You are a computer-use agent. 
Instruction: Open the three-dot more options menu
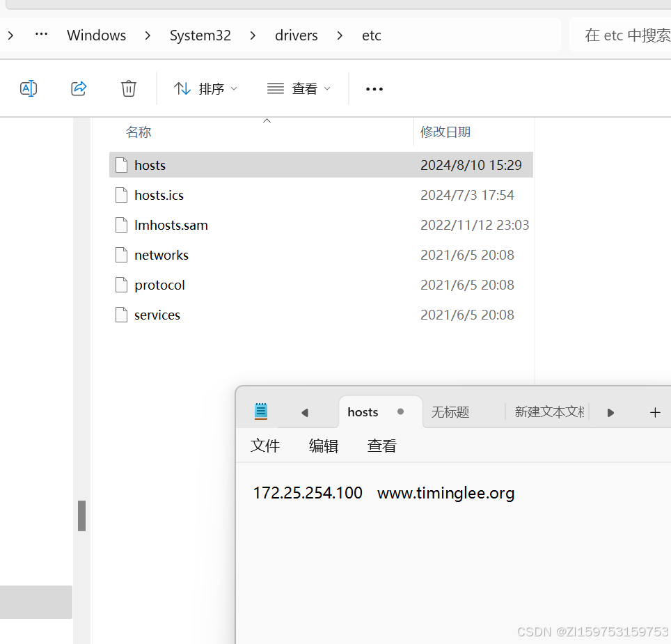pyautogui.click(x=374, y=89)
